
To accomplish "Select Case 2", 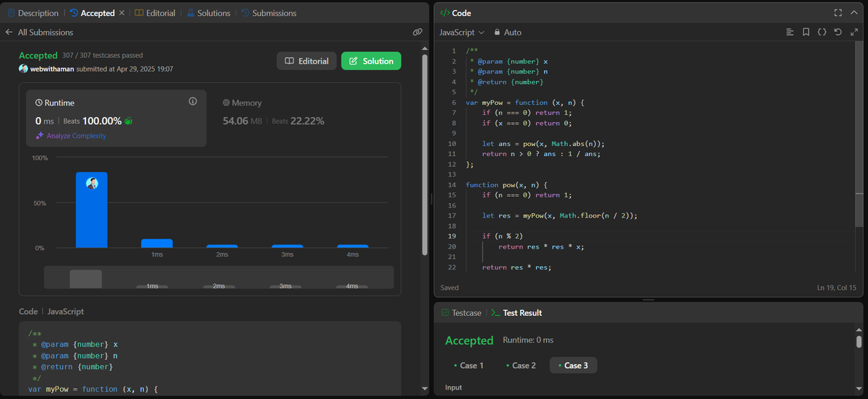I will (x=521, y=365).
